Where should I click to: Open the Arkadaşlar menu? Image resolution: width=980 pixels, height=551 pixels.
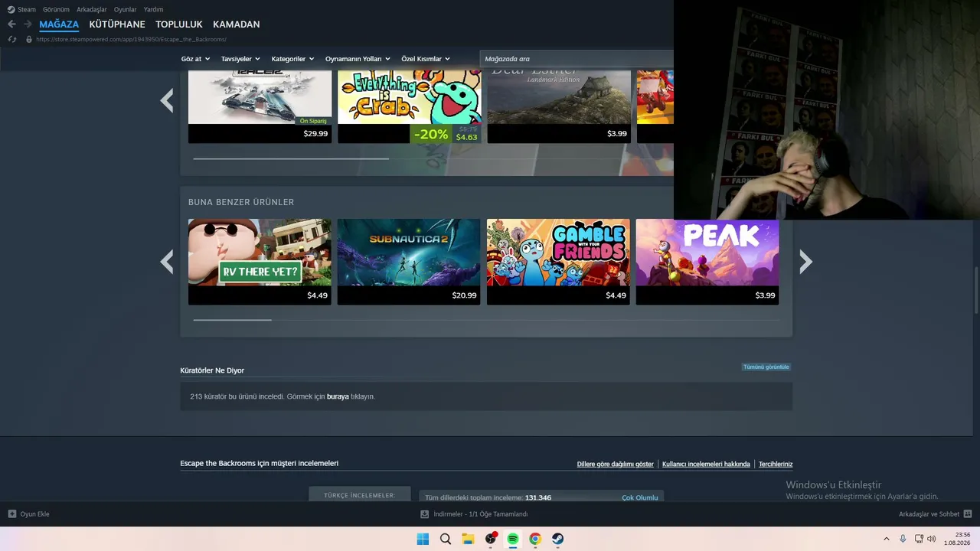pos(92,9)
